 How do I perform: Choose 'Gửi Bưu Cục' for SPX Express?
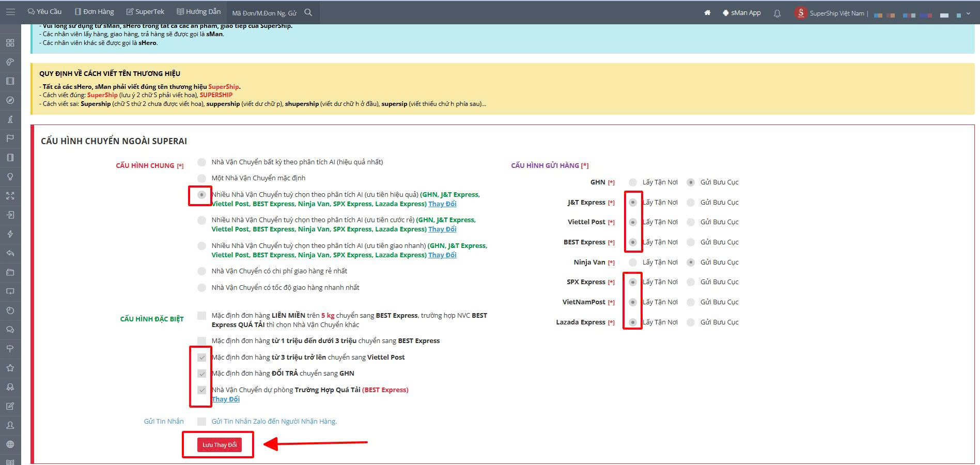point(691,282)
